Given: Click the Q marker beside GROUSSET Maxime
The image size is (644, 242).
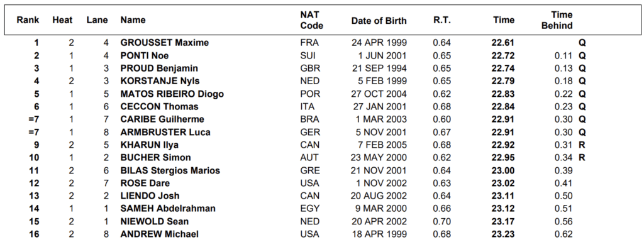Looking at the screenshot, I should 582,43.
